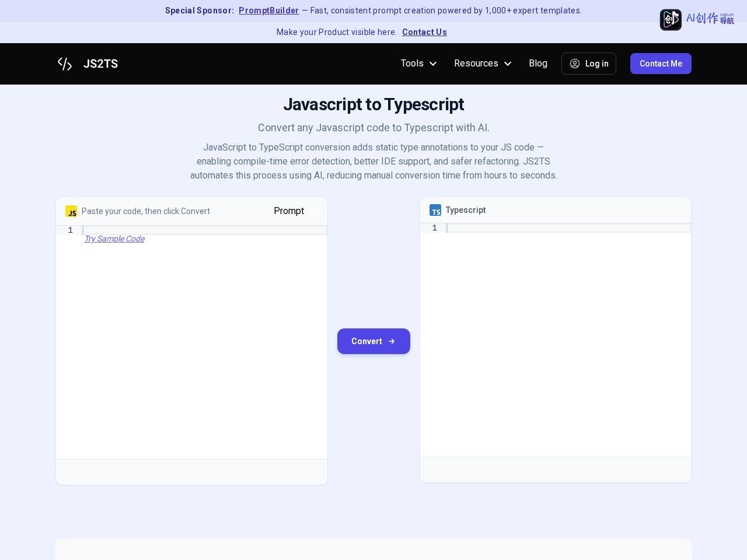Click the Log in button
The height and width of the screenshot is (560, 747).
[x=589, y=64]
